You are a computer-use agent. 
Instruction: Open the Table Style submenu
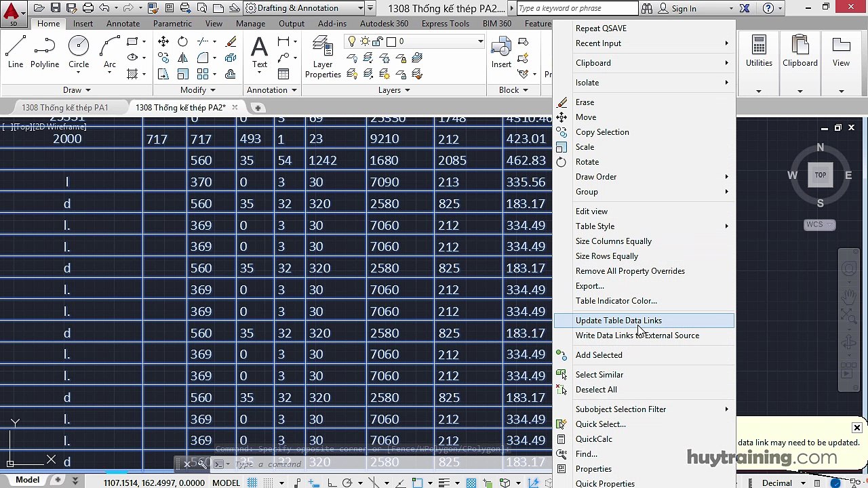point(644,226)
